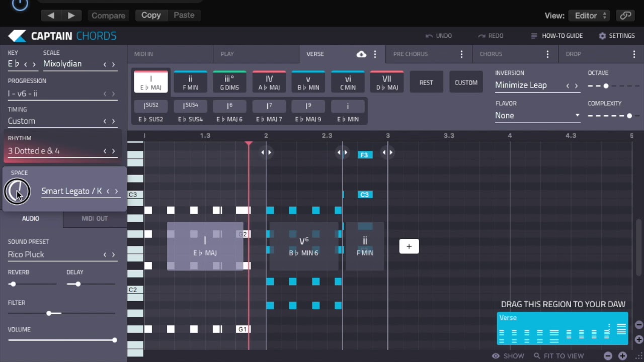Click Paste button

coord(184,15)
